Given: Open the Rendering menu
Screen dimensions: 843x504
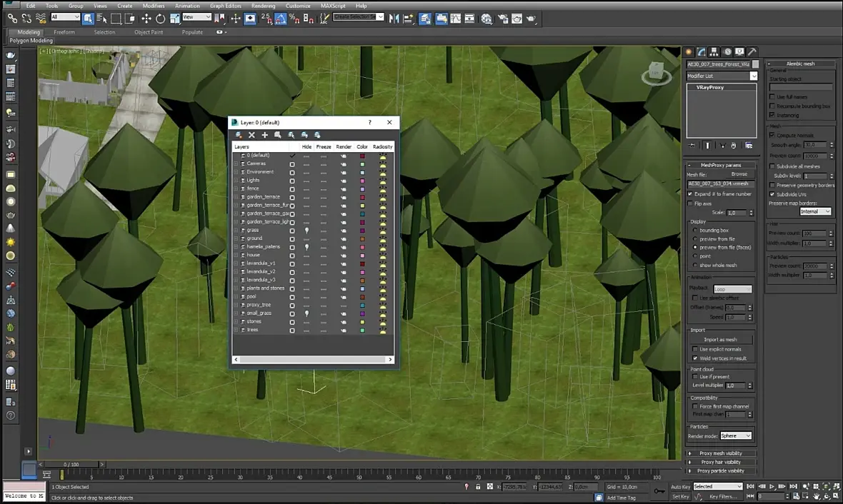Looking at the screenshot, I should 263,6.
